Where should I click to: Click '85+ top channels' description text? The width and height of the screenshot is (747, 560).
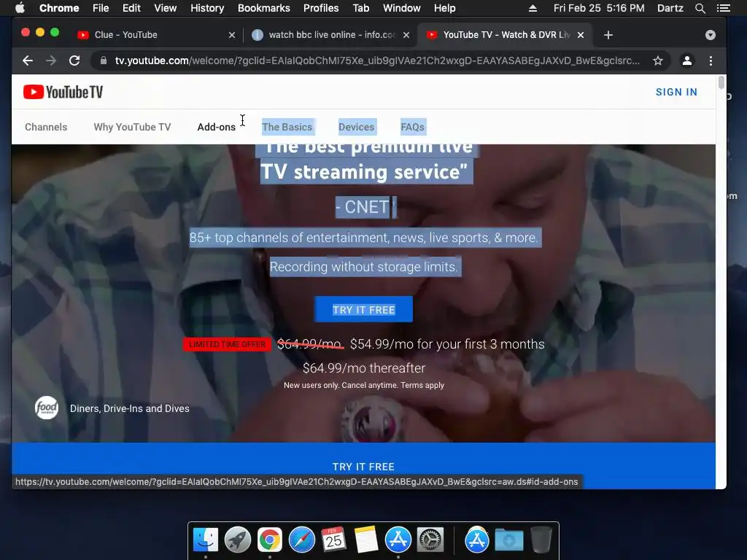point(363,237)
